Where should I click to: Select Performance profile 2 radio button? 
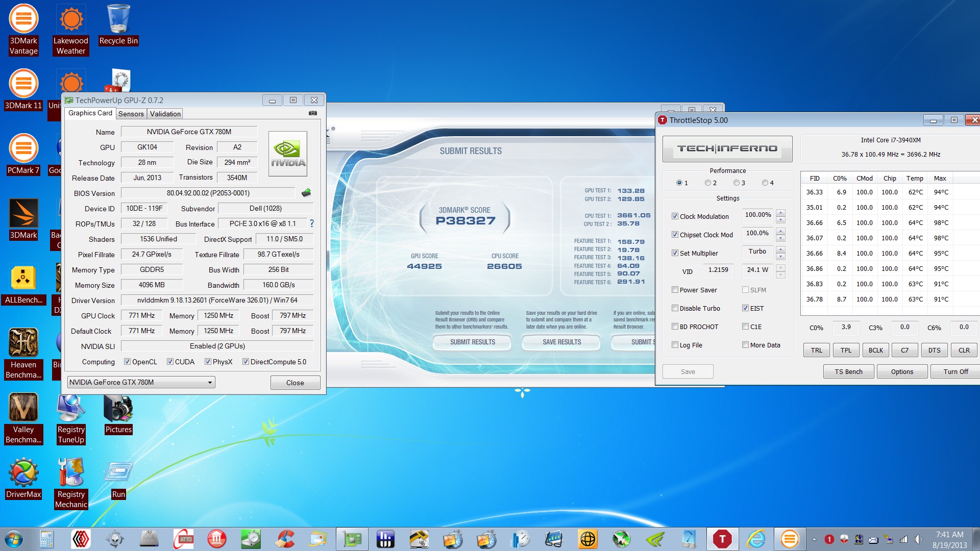(708, 183)
